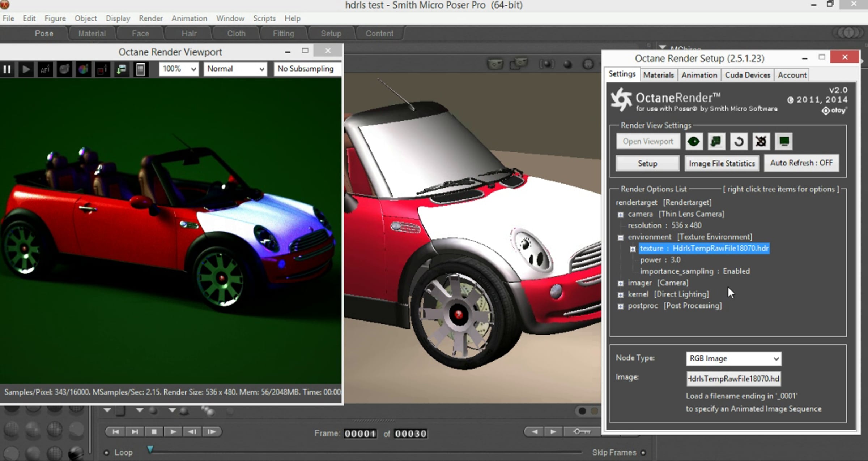The image size is (868, 461).
Task: Click the key icon in animation controls
Action: 582,432
